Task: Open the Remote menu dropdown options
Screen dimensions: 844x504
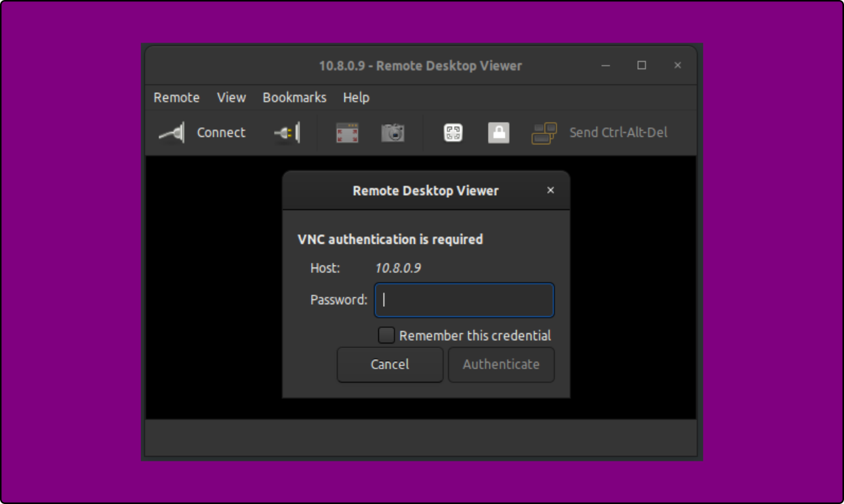Action: pyautogui.click(x=176, y=98)
